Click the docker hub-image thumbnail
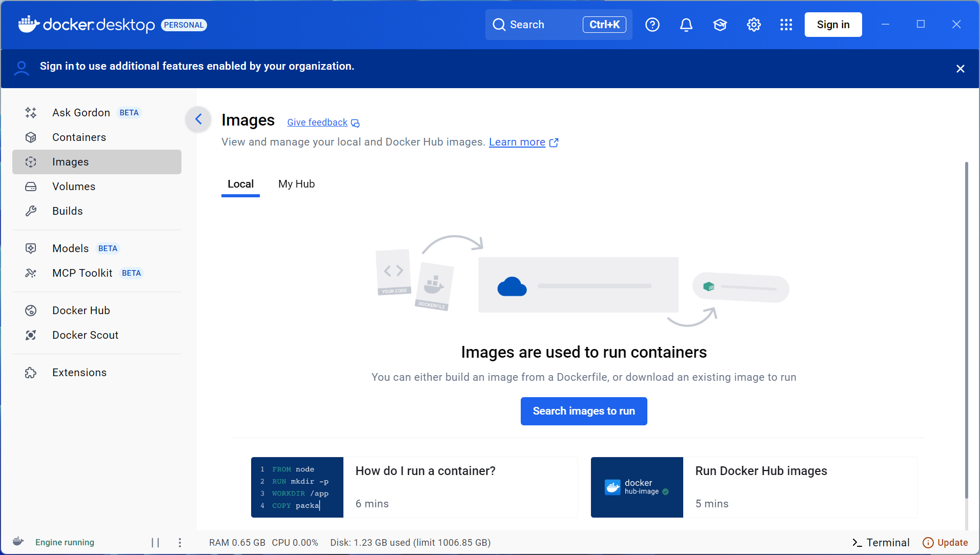The width and height of the screenshot is (980, 555). pos(637,487)
